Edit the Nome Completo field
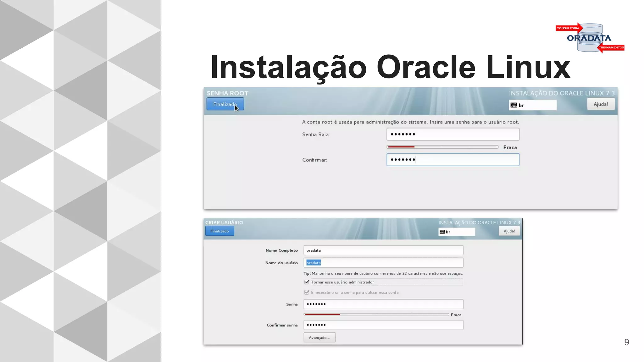This screenshot has height=362, width=644. (x=383, y=250)
